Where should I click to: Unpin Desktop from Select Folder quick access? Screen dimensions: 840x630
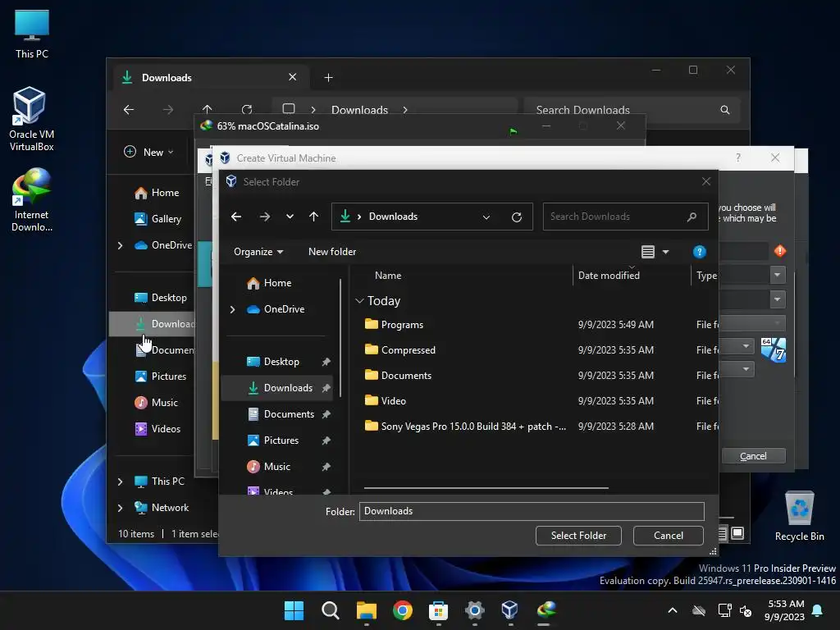[326, 362]
